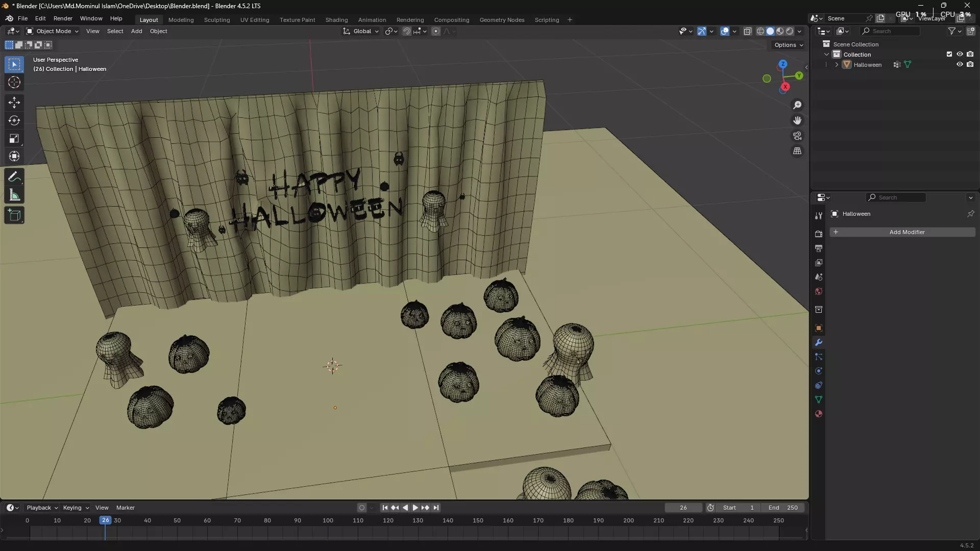Toggle X-Ray display
The width and height of the screenshot is (980, 551).
point(747,31)
